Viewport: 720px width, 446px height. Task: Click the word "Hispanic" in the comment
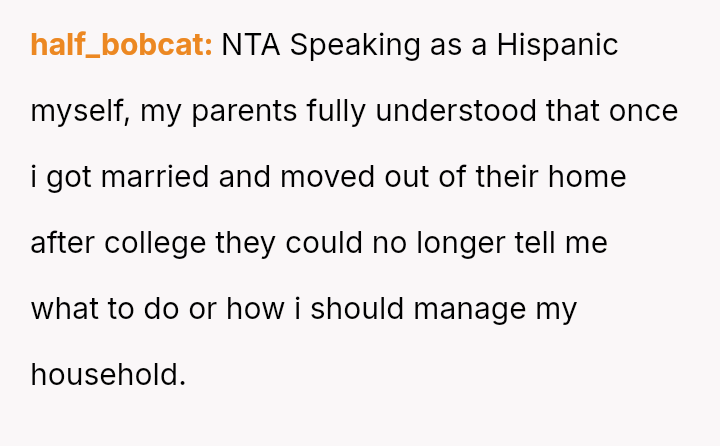[558, 45]
